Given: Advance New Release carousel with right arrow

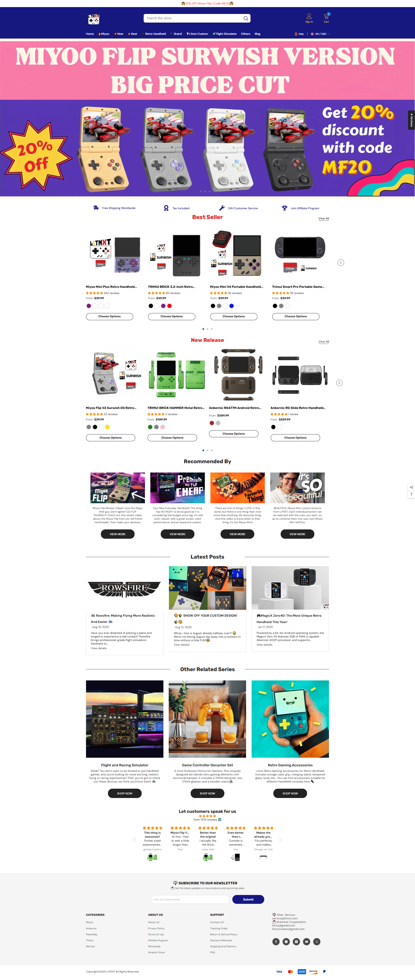Looking at the screenshot, I should (339, 383).
